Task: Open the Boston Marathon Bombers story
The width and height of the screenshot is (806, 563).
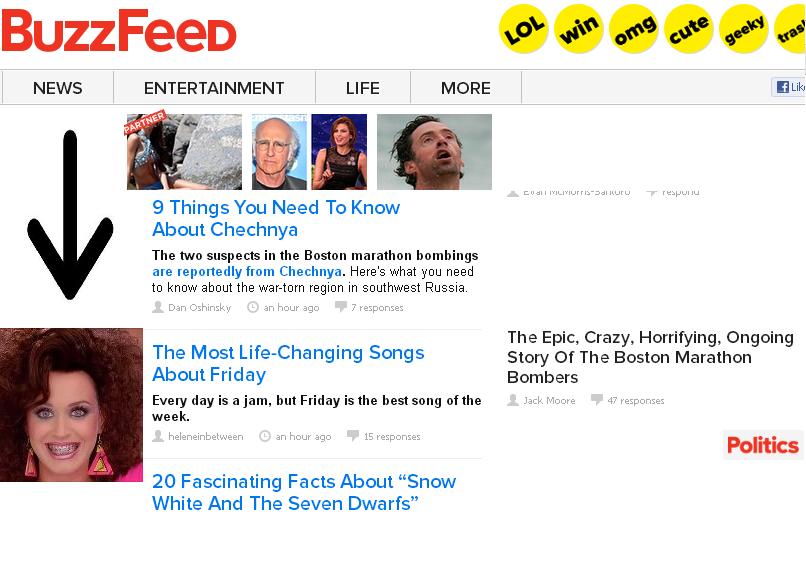Action: 650,357
